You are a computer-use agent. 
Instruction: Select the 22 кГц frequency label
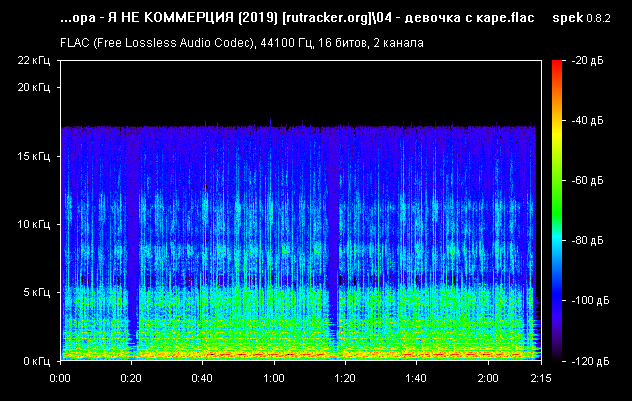click(x=34, y=60)
